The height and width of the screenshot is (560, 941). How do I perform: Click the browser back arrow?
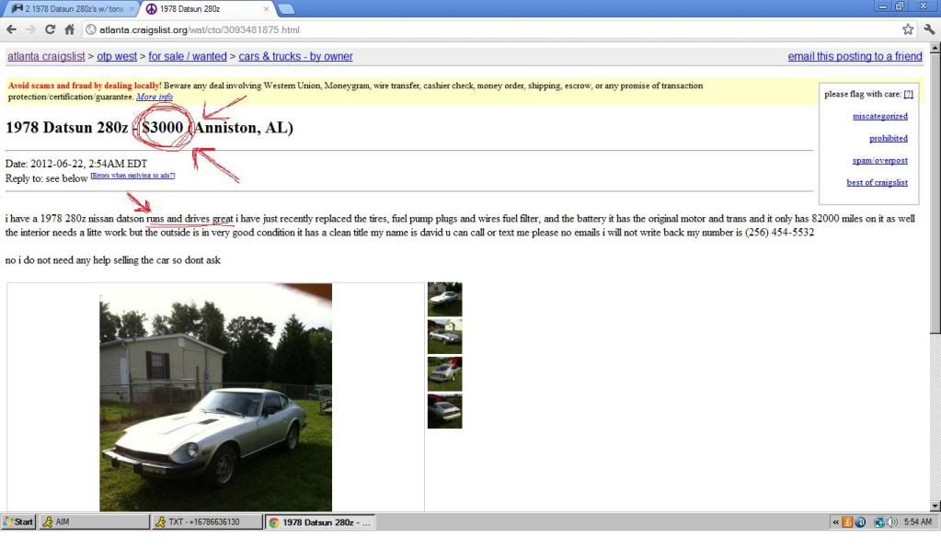pyautogui.click(x=11, y=29)
